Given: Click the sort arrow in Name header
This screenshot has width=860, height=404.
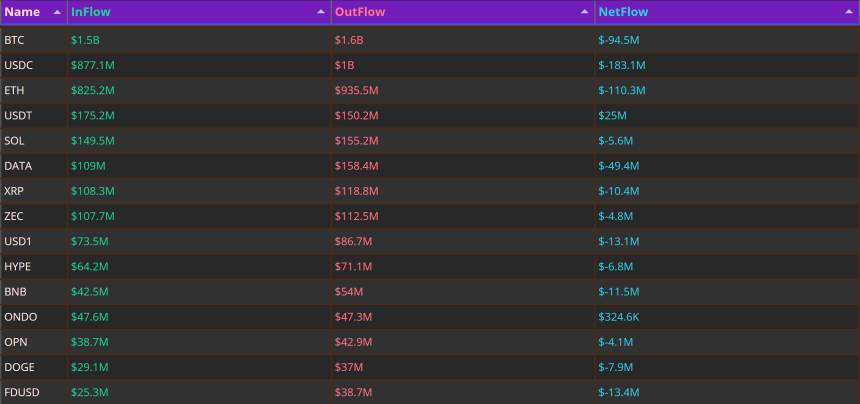Looking at the screenshot, I should tap(57, 12).
